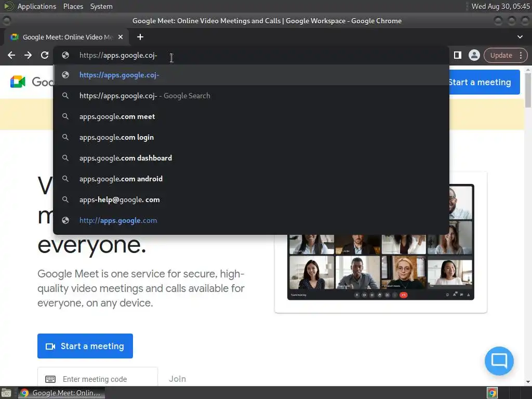Open the http://apps.google.com suggestion

click(251, 220)
